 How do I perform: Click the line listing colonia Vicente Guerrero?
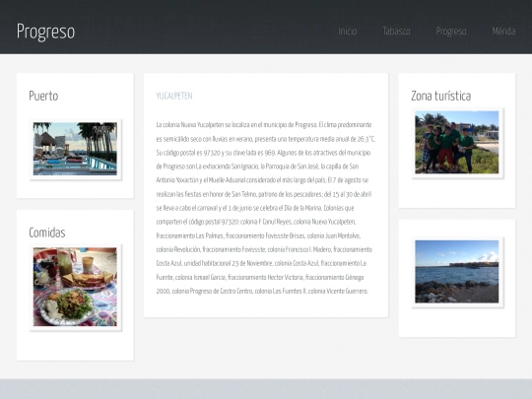pos(262,291)
